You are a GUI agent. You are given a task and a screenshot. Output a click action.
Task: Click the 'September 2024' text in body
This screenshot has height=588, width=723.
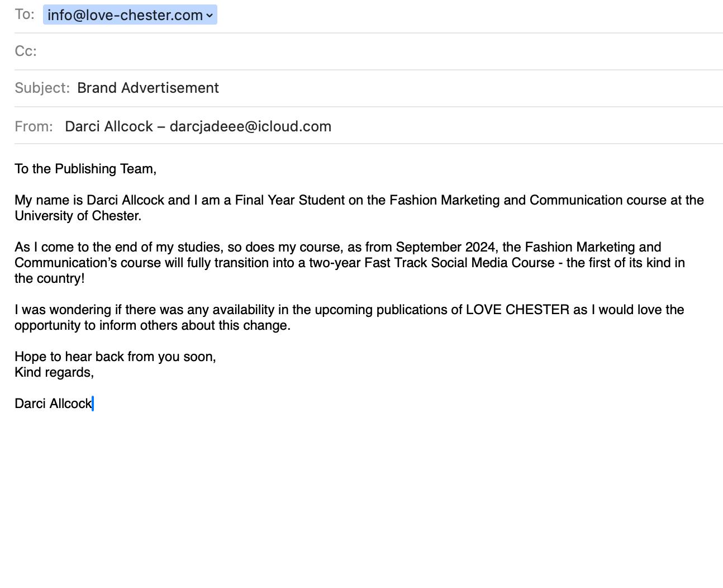coord(445,247)
